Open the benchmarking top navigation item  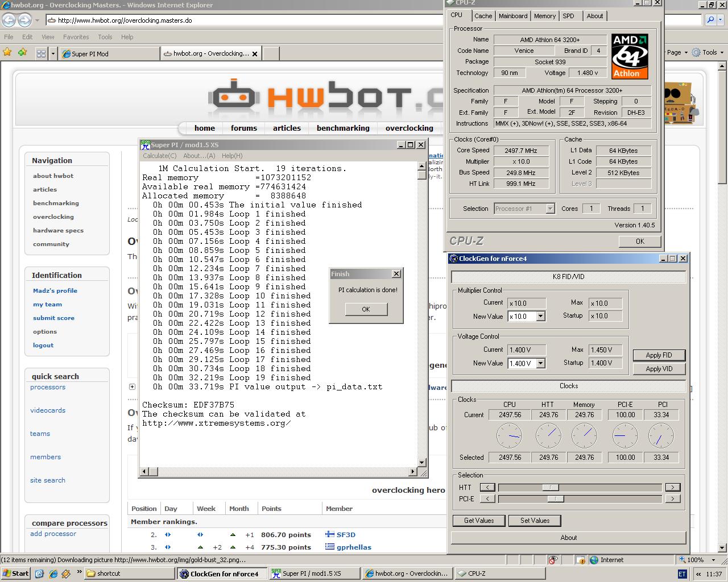click(343, 128)
